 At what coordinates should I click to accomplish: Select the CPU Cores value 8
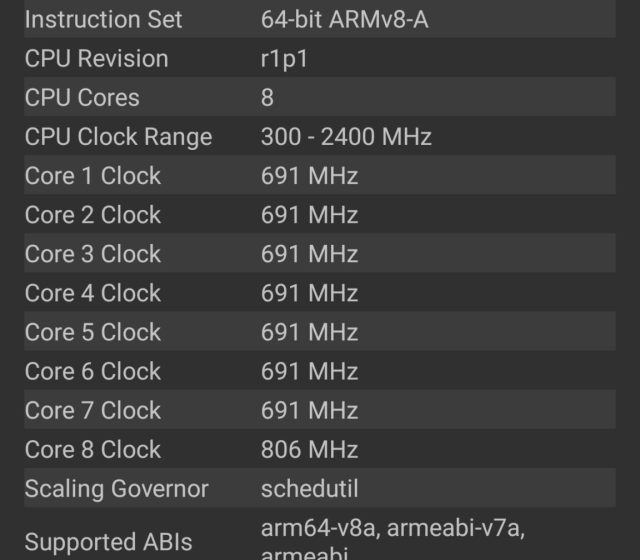coord(267,97)
